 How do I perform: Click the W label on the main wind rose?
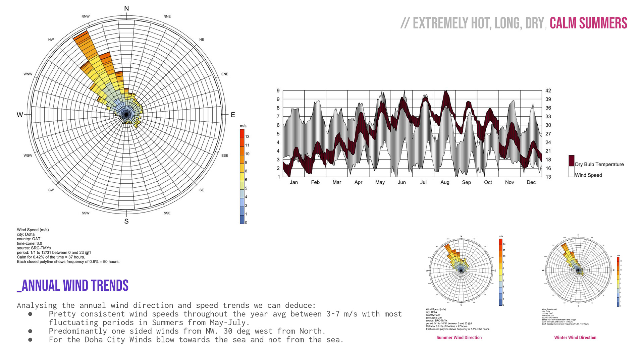coord(20,115)
